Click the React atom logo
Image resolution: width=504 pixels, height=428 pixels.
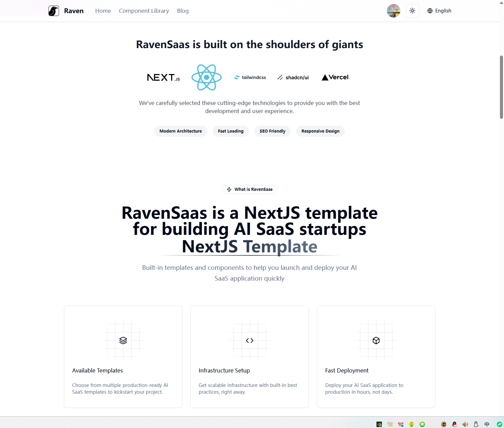pyautogui.click(x=207, y=77)
